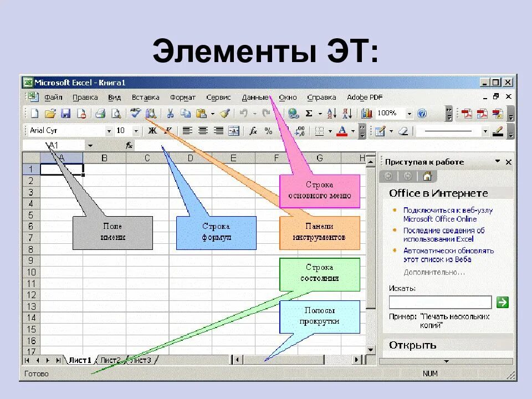Image resolution: width=532 pixels, height=399 pixels.
Task: Select the Erase Border eraser tool
Action: pyautogui.click(x=403, y=131)
